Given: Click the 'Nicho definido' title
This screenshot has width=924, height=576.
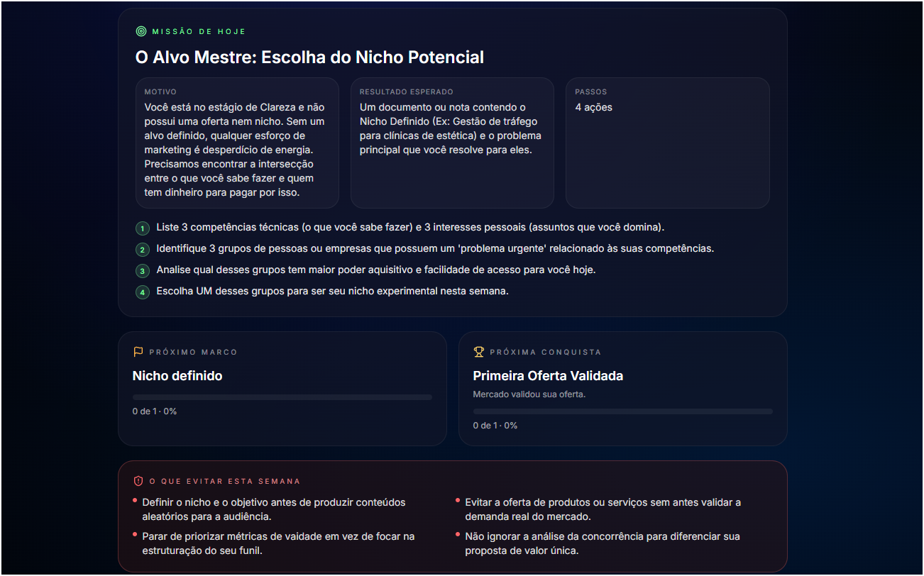Looking at the screenshot, I should (x=177, y=376).
